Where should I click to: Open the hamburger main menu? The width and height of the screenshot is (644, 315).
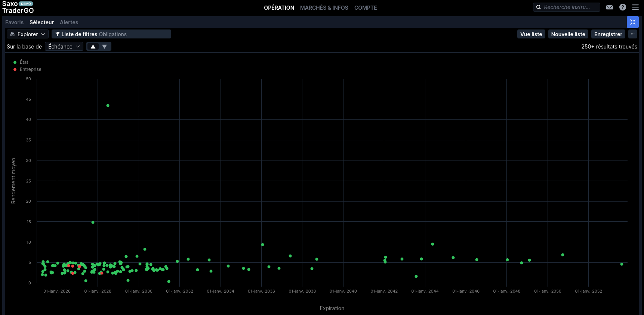635,7
